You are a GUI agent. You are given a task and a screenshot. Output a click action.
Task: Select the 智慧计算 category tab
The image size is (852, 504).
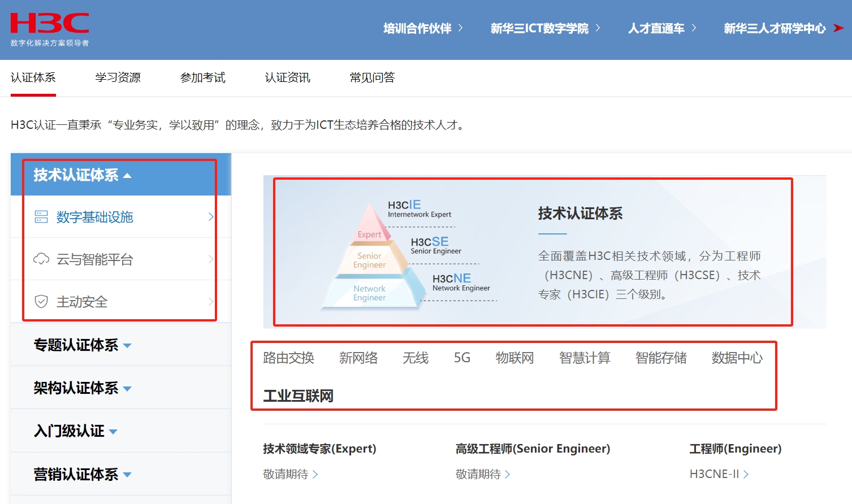(585, 358)
